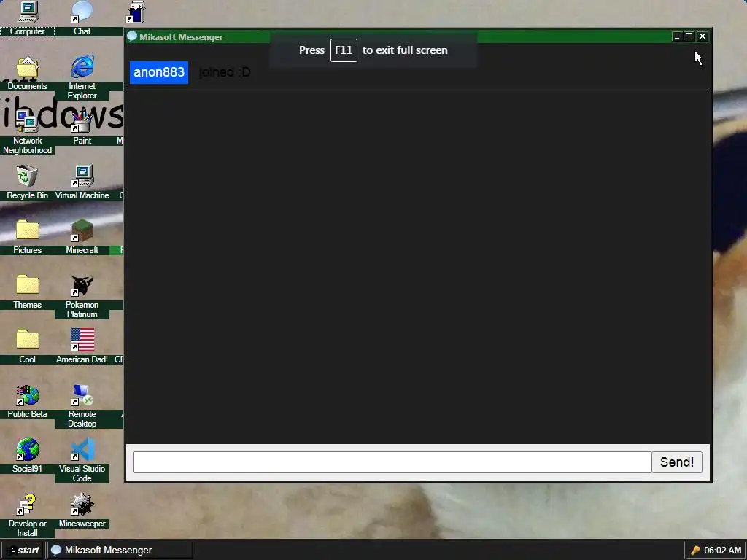Image resolution: width=747 pixels, height=560 pixels.
Task: Click the Mikasoft Messenger title bar icon
Action: tap(132, 36)
